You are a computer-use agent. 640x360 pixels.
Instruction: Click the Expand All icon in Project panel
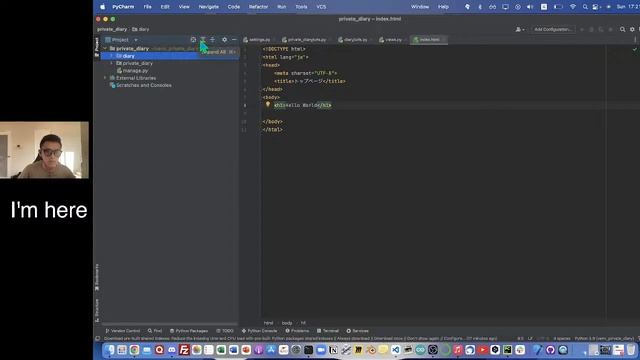[203, 40]
